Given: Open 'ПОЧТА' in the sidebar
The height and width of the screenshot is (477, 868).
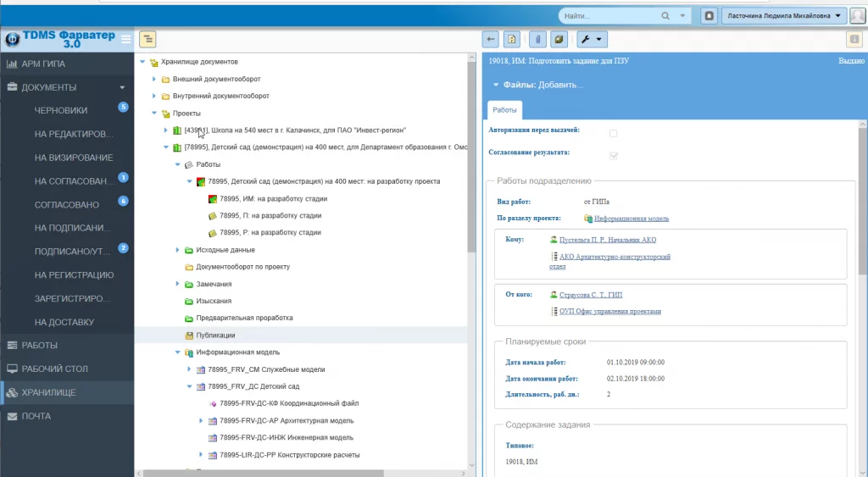Looking at the screenshot, I should (x=36, y=416).
